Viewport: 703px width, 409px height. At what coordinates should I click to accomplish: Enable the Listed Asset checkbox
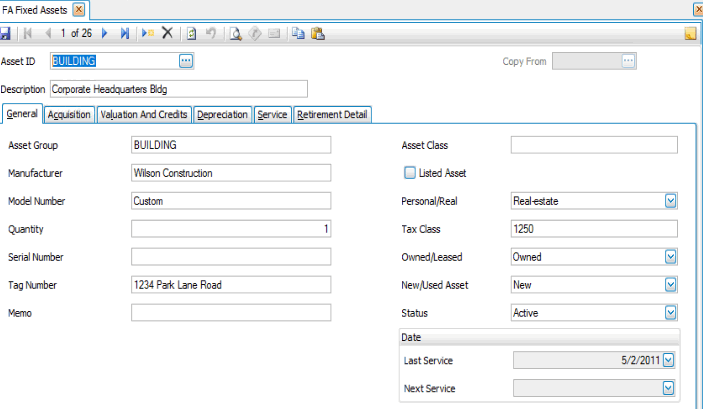pos(409,173)
